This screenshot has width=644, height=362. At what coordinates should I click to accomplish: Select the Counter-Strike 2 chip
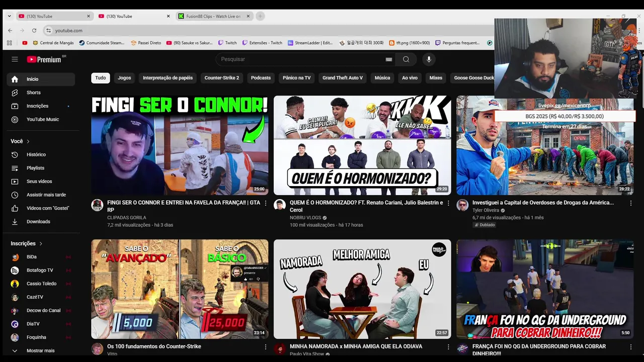click(222, 78)
